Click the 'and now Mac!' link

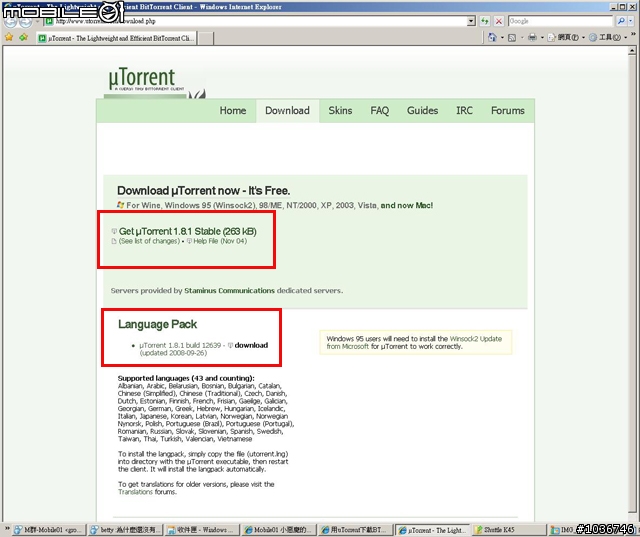pos(407,206)
